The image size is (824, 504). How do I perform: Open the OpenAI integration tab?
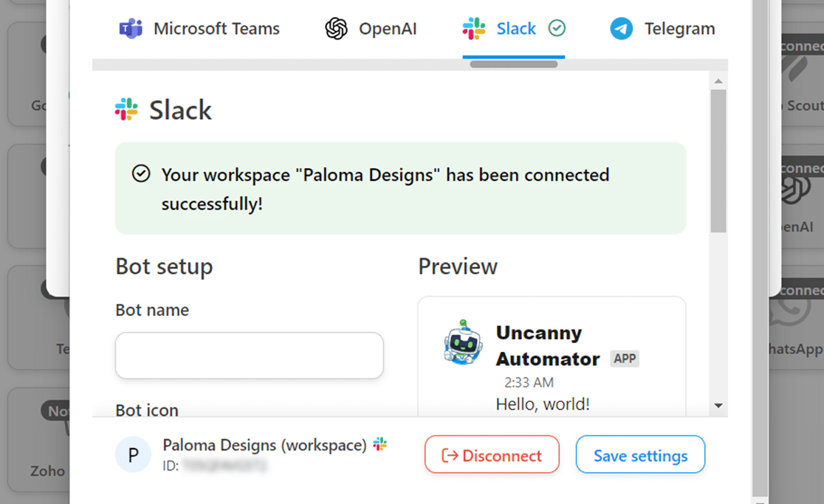[x=371, y=29]
